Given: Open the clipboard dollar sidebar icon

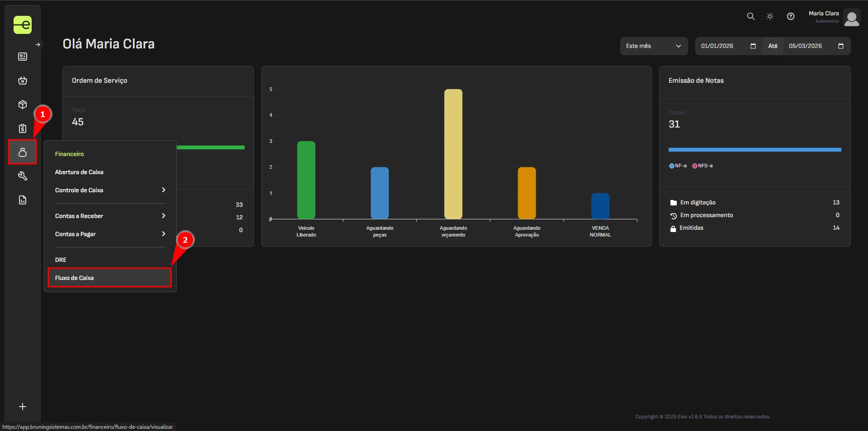Looking at the screenshot, I should tap(23, 128).
